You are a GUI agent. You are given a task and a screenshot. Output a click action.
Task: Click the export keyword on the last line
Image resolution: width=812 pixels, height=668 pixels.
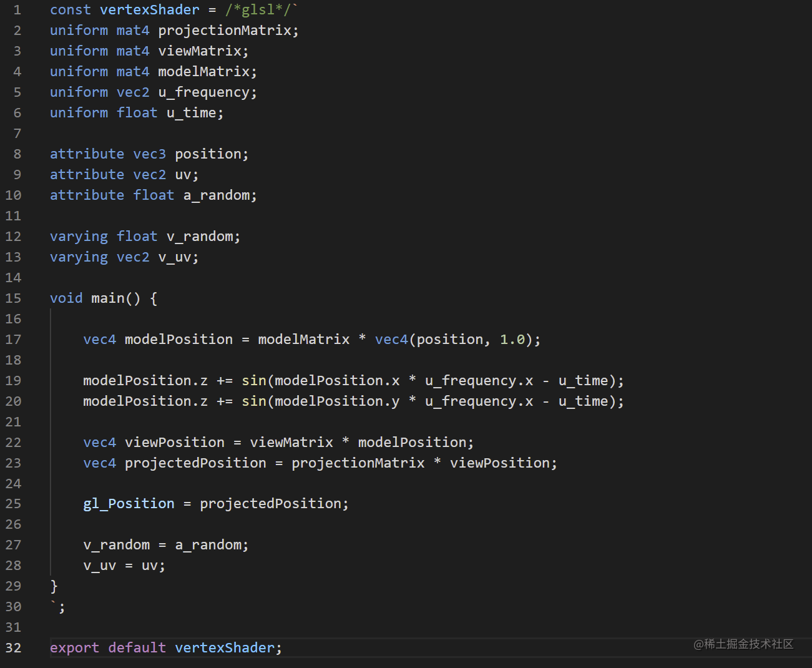pos(74,648)
